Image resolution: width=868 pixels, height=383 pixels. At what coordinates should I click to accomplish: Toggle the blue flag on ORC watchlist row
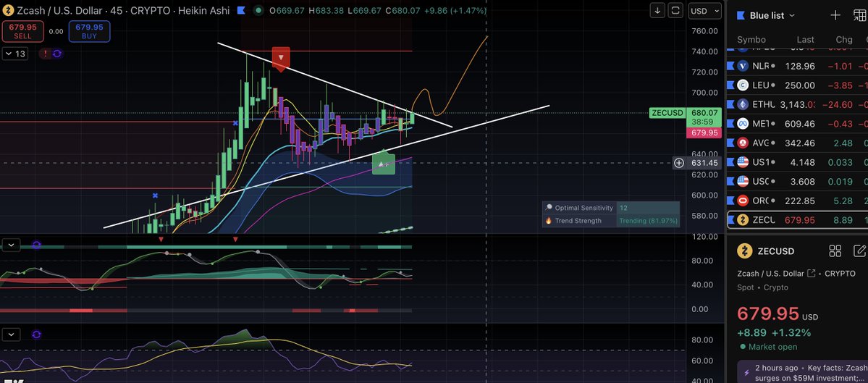730,201
